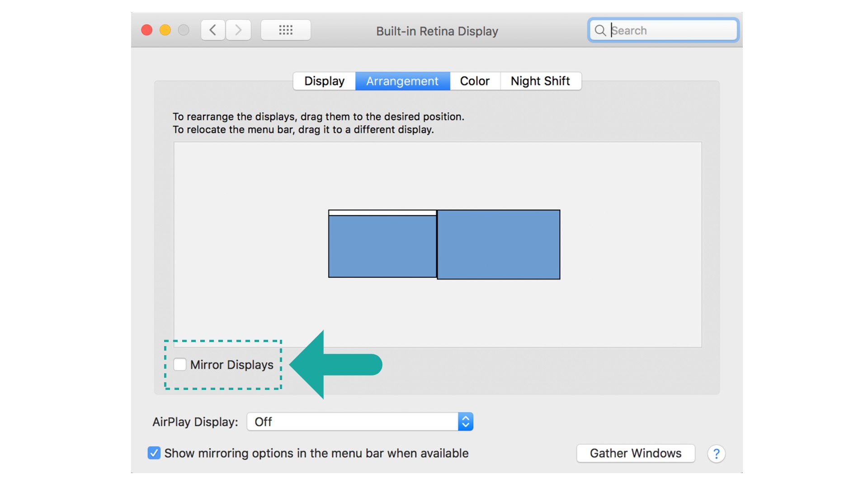Image resolution: width=868 pixels, height=488 pixels.
Task: Select the right display rectangle
Action: pos(499,244)
